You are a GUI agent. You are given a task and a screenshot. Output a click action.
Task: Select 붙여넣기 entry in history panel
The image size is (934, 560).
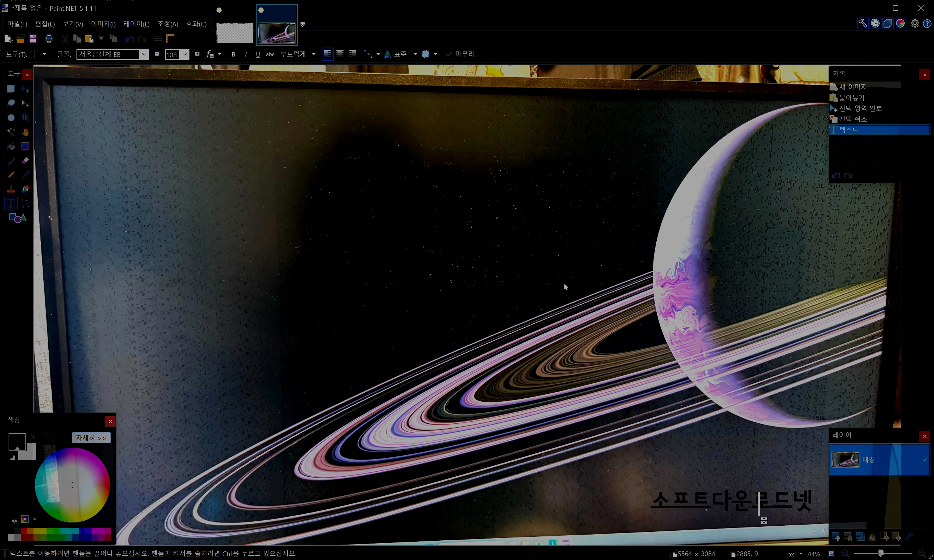click(x=852, y=98)
